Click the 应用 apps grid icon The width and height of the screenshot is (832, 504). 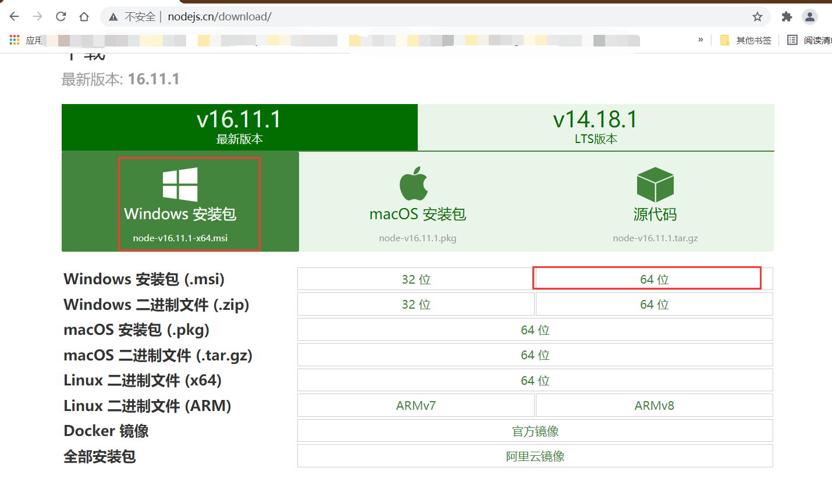(14, 40)
